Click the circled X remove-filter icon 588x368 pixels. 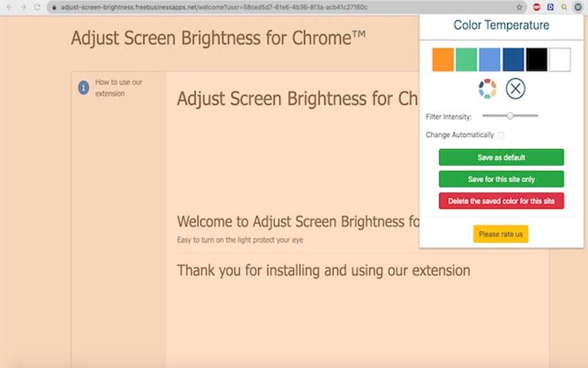(x=515, y=89)
